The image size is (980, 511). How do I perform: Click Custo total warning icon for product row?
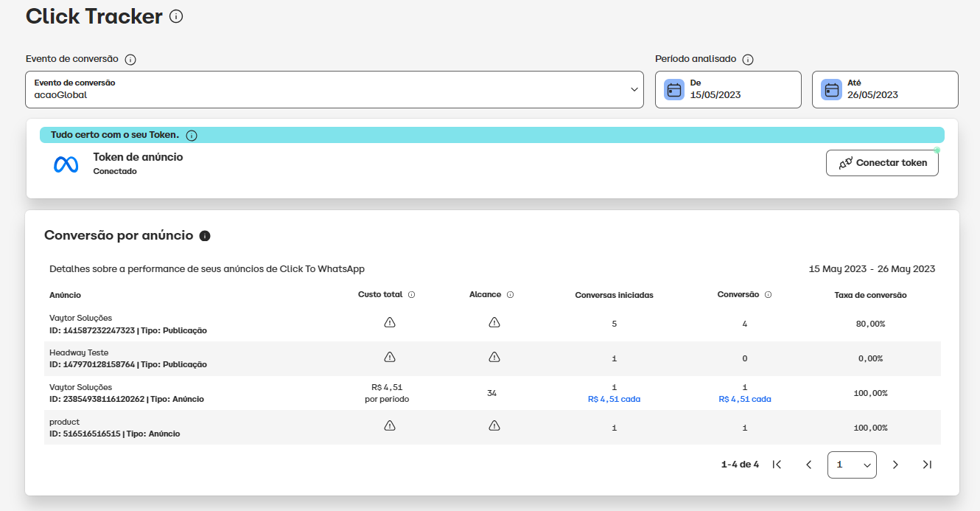pyautogui.click(x=390, y=426)
